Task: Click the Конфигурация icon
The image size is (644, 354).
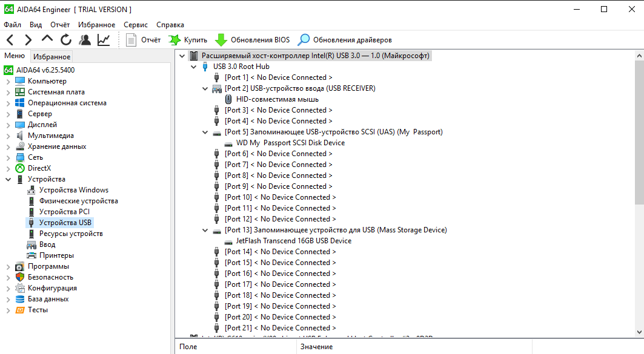Action: tap(20, 288)
